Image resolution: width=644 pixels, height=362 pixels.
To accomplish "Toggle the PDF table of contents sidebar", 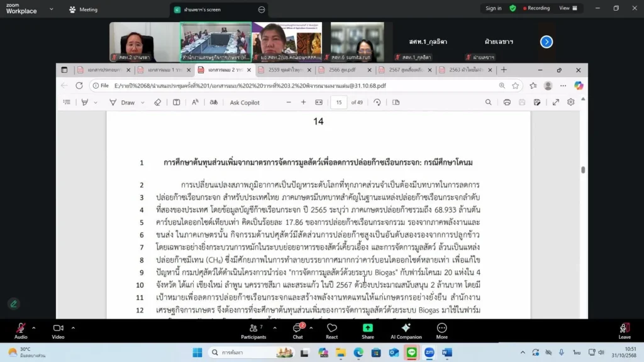I will pyautogui.click(x=67, y=102).
